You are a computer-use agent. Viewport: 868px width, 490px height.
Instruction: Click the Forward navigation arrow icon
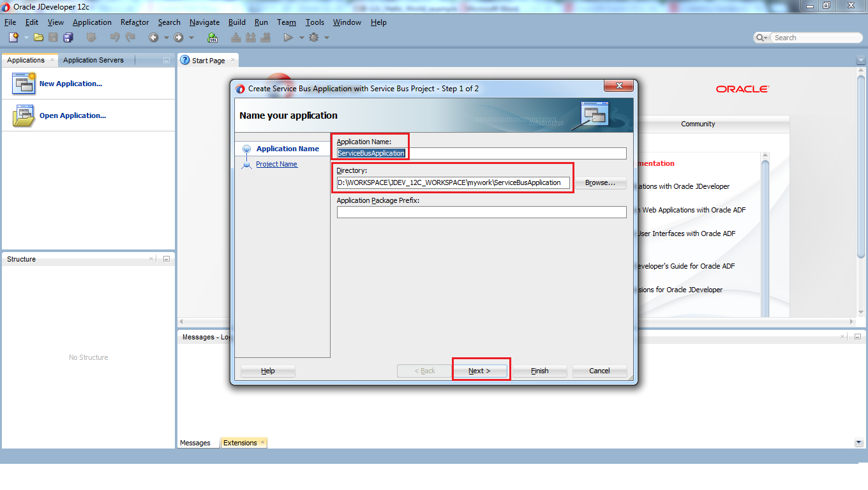pos(178,38)
